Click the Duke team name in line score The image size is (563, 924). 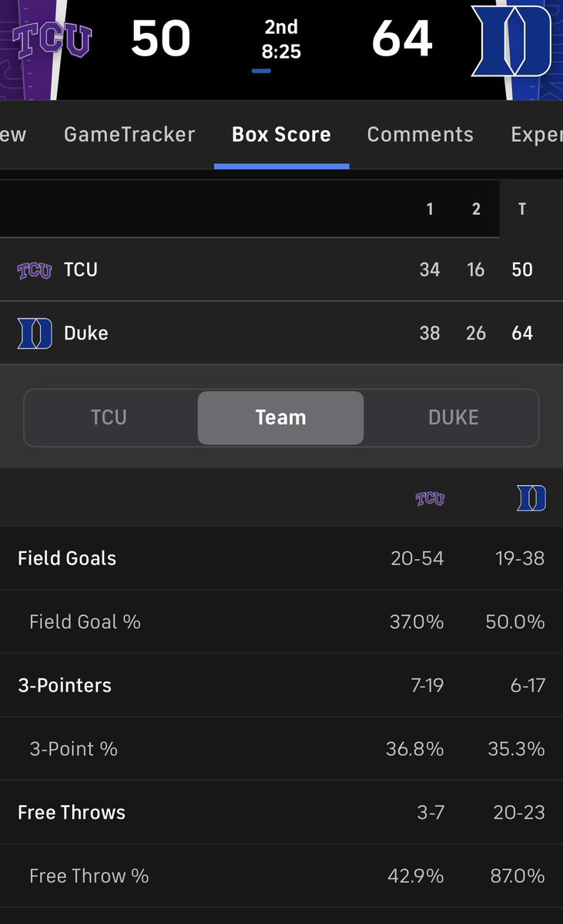point(85,333)
